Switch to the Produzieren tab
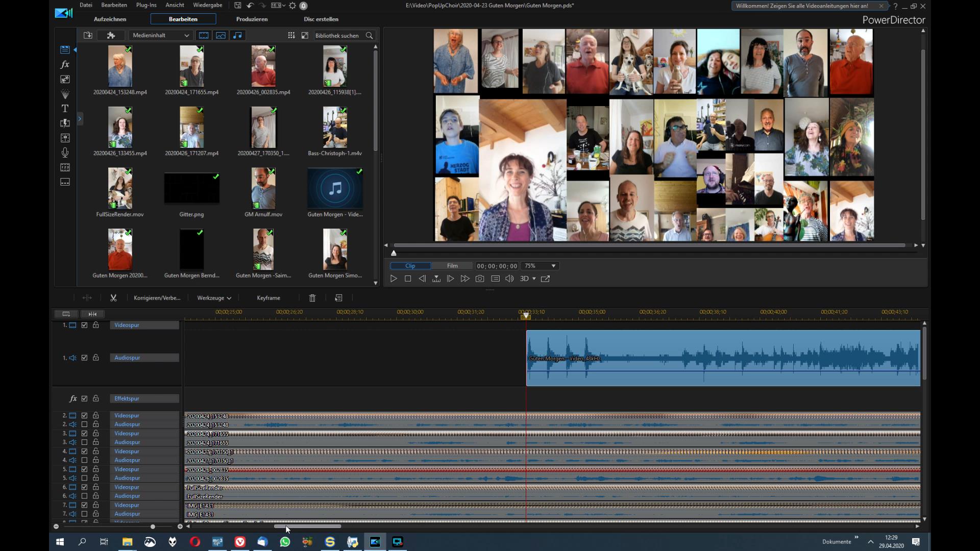 pyautogui.click(x=252, y=19)
